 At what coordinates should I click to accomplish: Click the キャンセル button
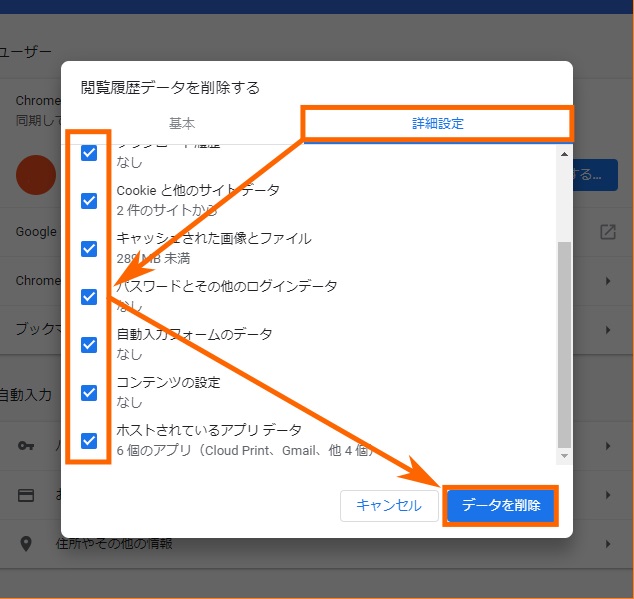tap(389, 506)
